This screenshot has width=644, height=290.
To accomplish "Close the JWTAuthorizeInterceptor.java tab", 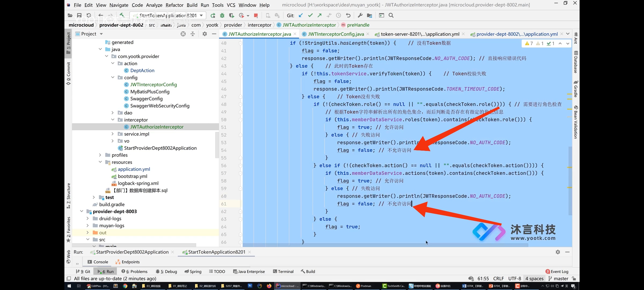I will point(295,34).
